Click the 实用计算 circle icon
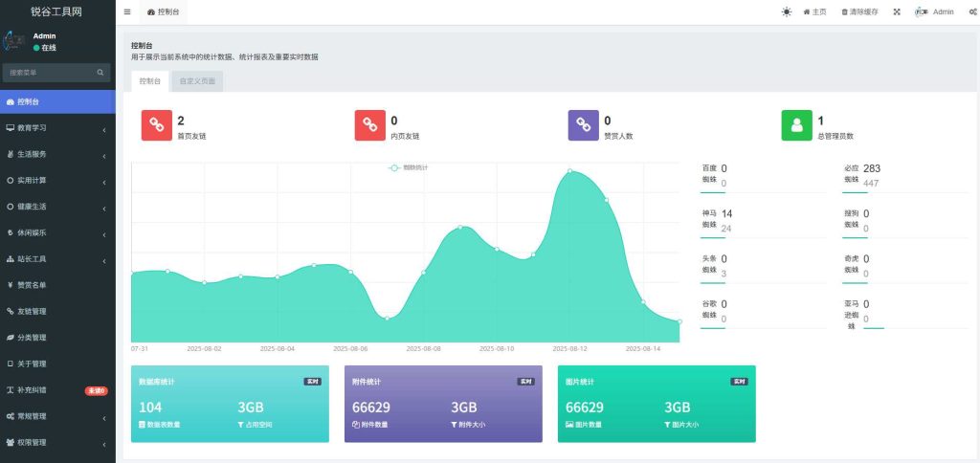 coord(10,181)
